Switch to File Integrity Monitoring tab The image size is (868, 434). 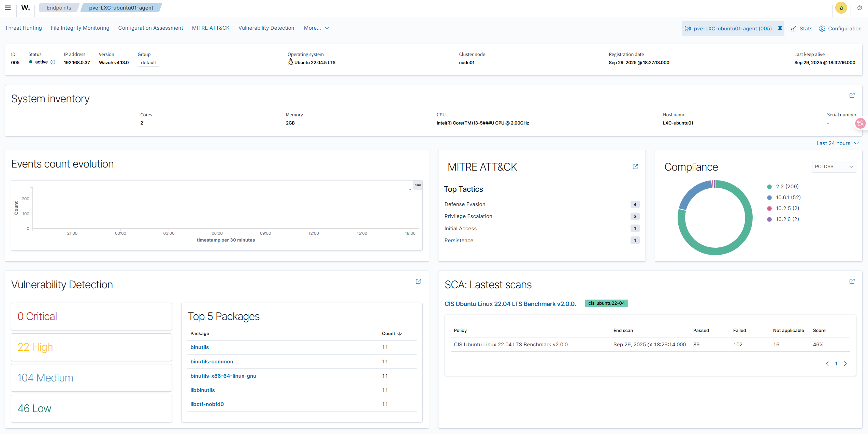click(x=80, y=28)
